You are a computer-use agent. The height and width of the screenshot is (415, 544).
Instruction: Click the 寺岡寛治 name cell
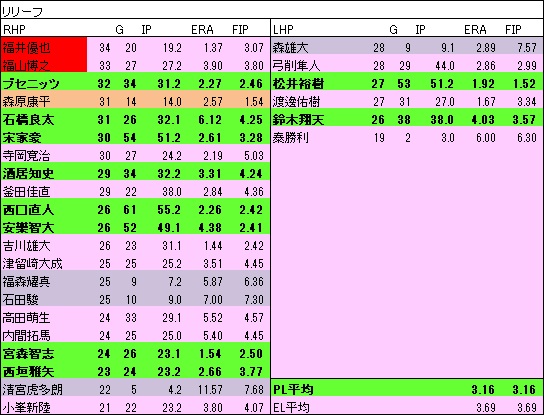(x=26, y=156)
